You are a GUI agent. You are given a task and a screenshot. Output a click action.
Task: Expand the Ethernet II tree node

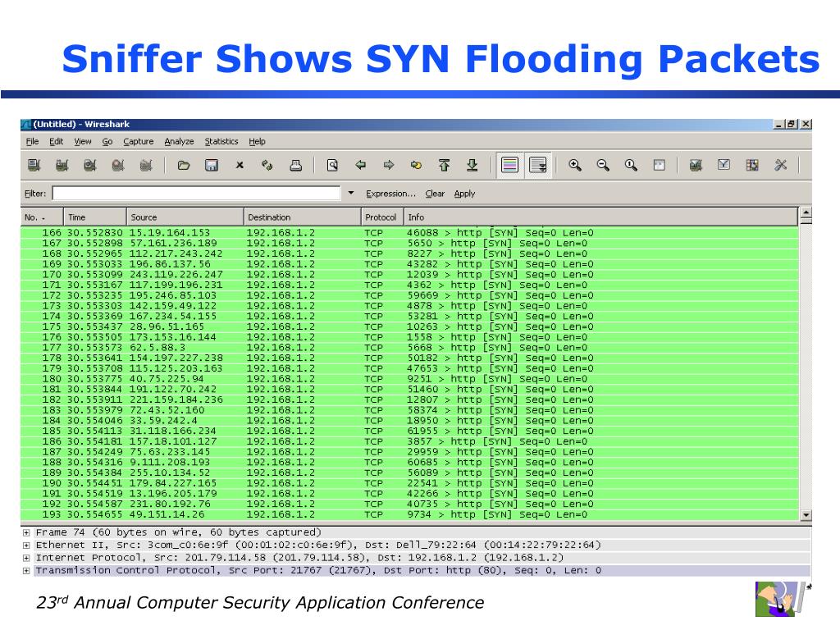25,546
